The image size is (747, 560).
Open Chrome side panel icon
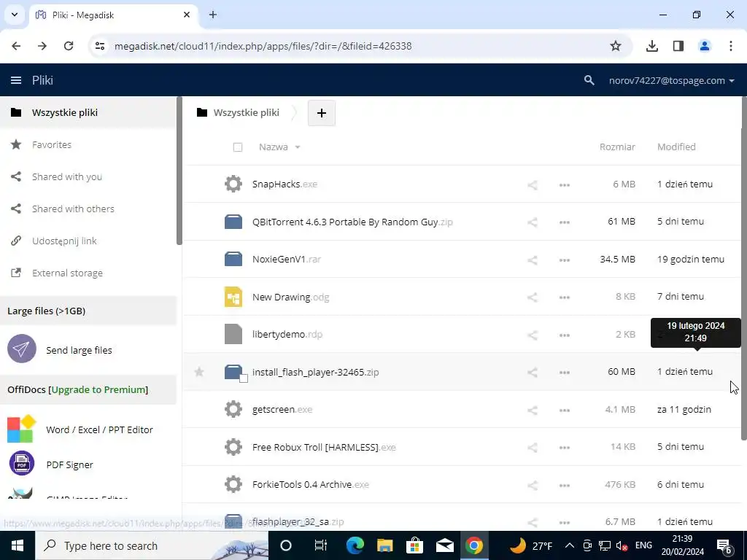678,46
